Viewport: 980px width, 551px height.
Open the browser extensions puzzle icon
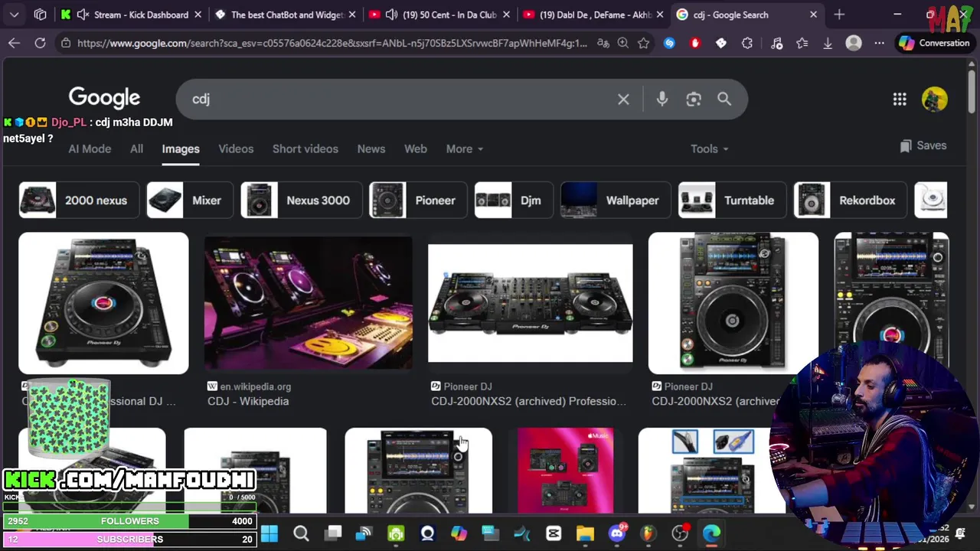click(747, 44)
